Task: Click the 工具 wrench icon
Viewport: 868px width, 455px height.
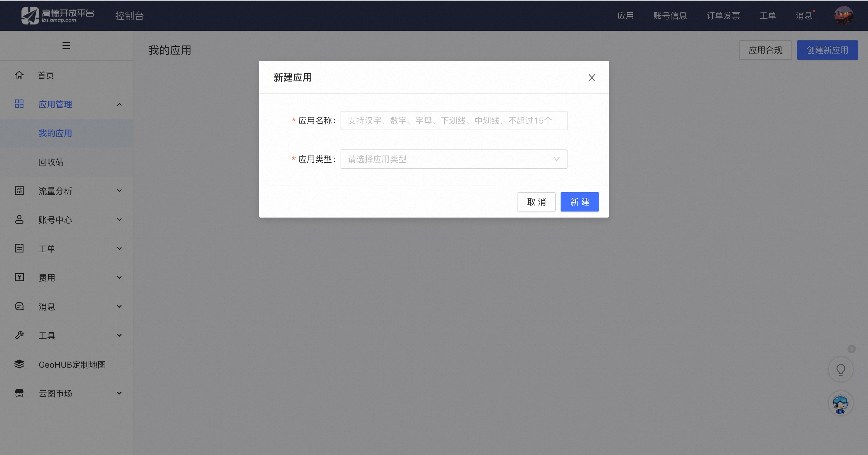Action: coord(19,335)
